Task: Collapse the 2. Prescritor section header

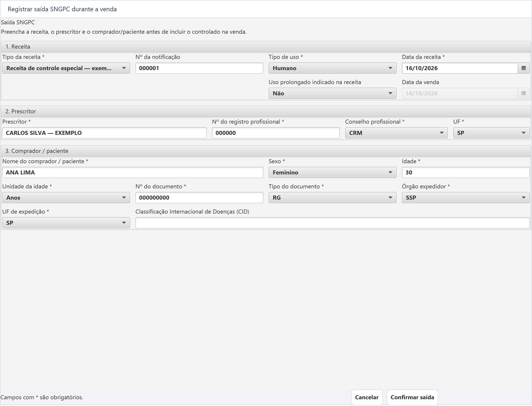Action: 266,111
